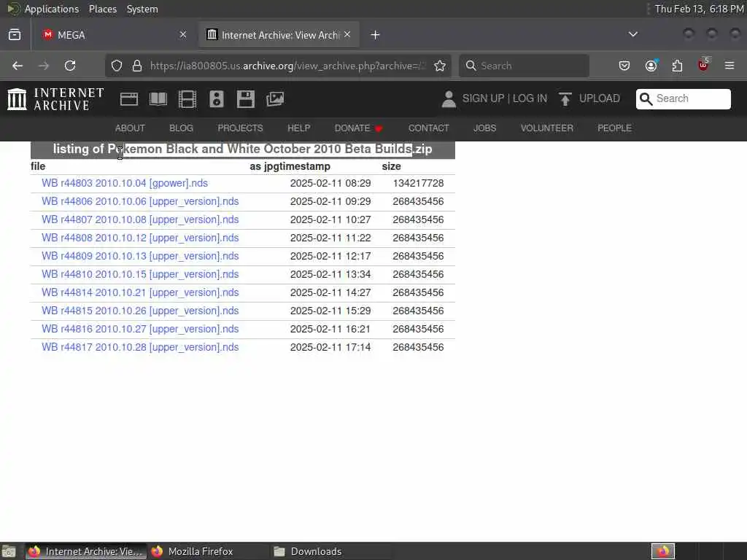Open the CONTACT nav link

coord(429,128)
